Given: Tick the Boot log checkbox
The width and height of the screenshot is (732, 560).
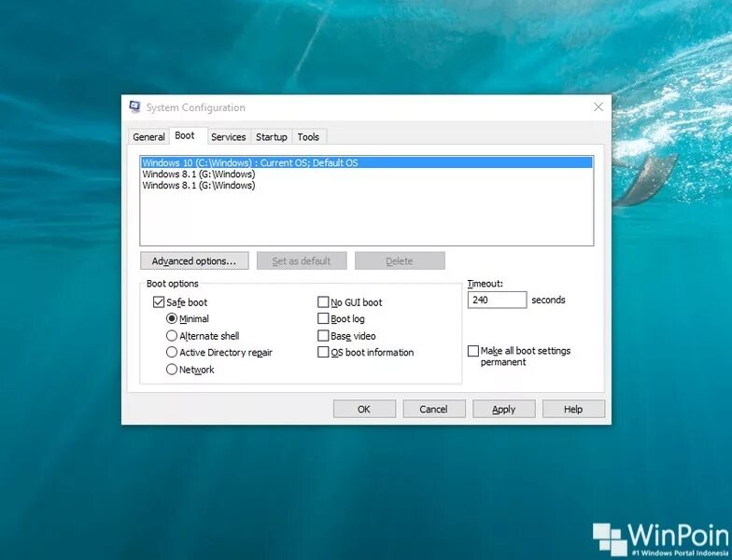Looking at the screenshot, I should point(323,318).
